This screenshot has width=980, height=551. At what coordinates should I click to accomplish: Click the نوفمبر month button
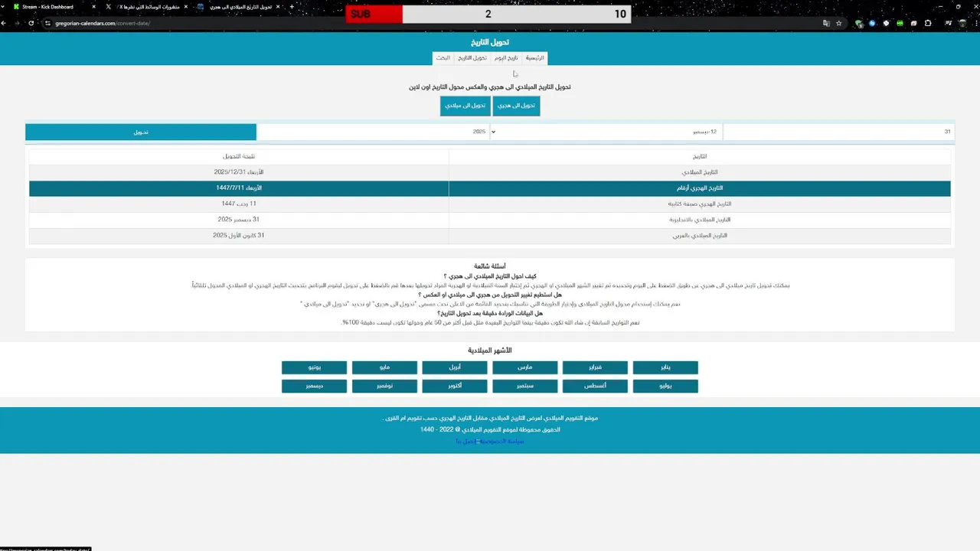click(x=384, y=386)
